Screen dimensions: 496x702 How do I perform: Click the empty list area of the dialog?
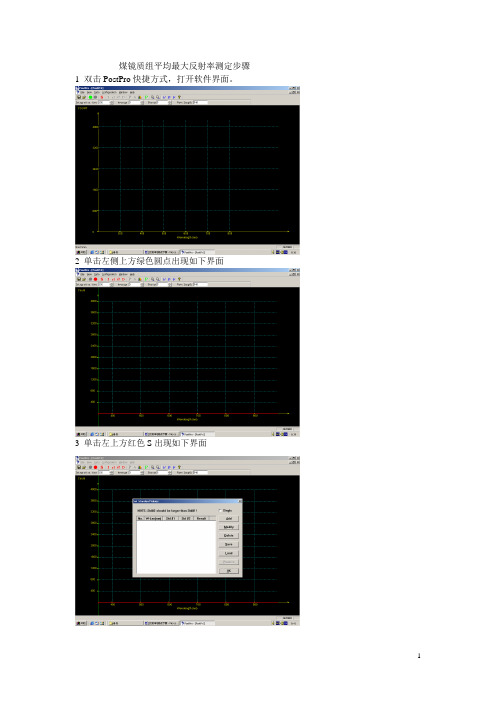(x=176, y=547)
